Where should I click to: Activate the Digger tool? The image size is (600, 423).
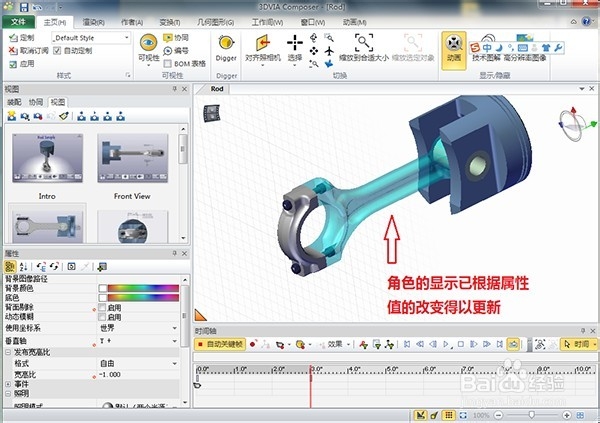point(226,48)
